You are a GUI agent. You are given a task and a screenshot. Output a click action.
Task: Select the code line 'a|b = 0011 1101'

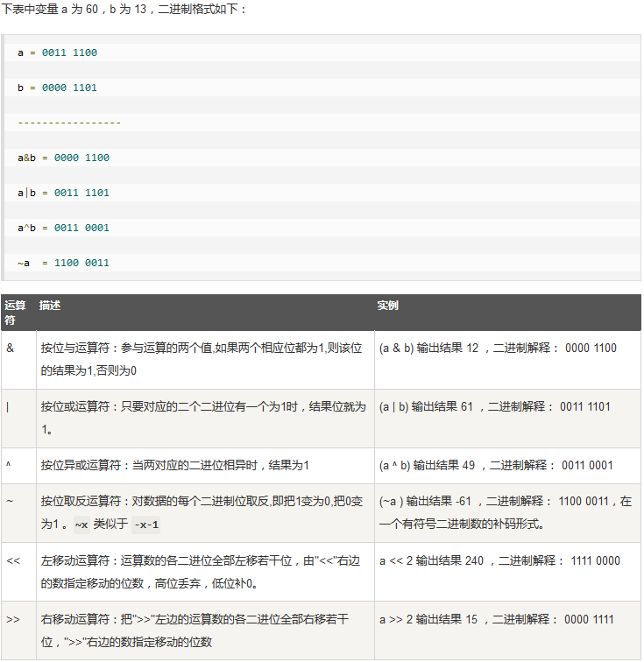click(63, 193)
